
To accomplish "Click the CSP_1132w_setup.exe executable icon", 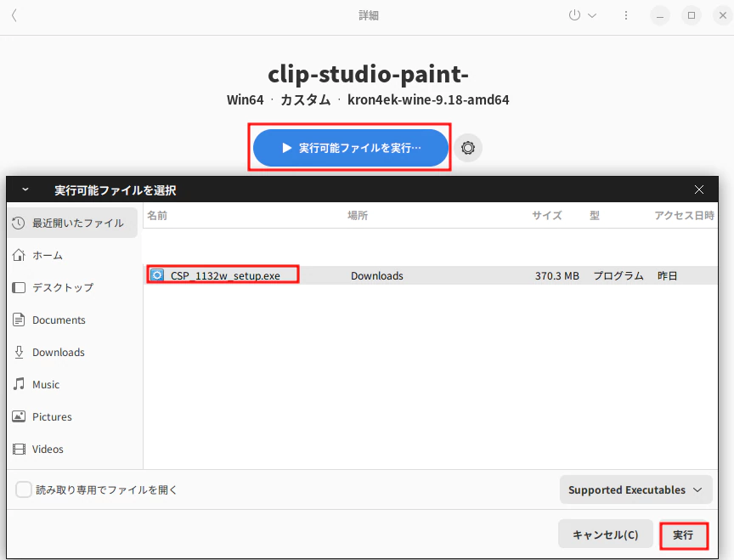I will pos(157,274).
